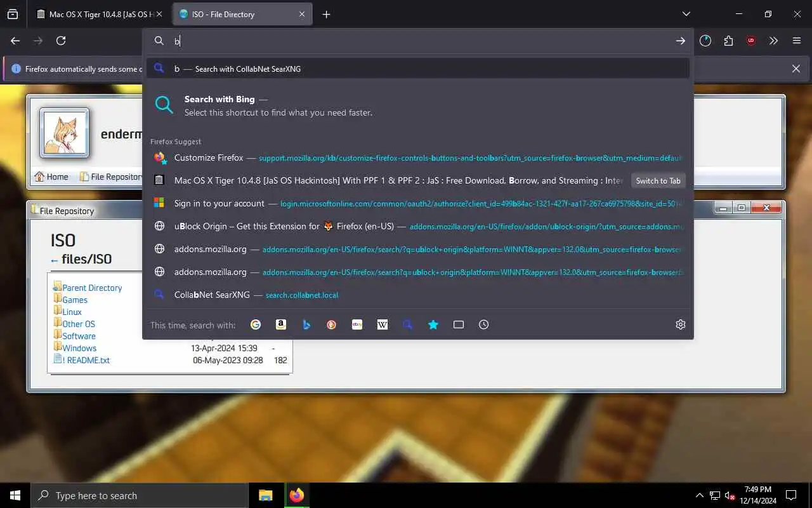Search this time with Wikipedia
Screen dimensions: 812x508
tap(383, 324)
